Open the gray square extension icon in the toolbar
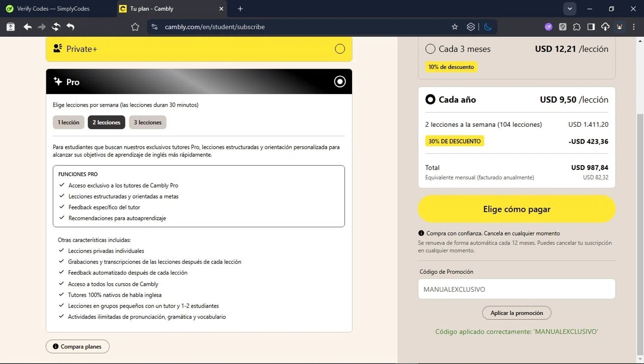Screen dimensions: 644x364 (x=562, y=27)
